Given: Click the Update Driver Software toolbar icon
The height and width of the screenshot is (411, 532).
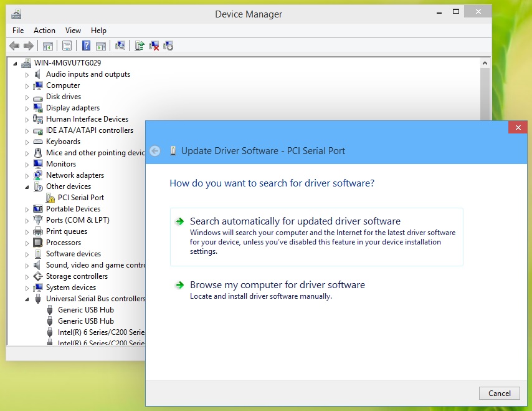Looking at the screenshot, I should tap(140, 46).
